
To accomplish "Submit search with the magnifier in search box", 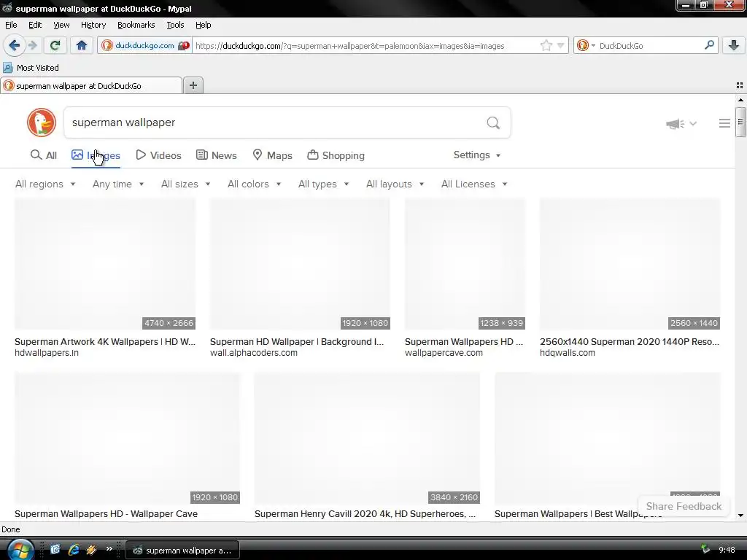I will [x=493, y=122].
